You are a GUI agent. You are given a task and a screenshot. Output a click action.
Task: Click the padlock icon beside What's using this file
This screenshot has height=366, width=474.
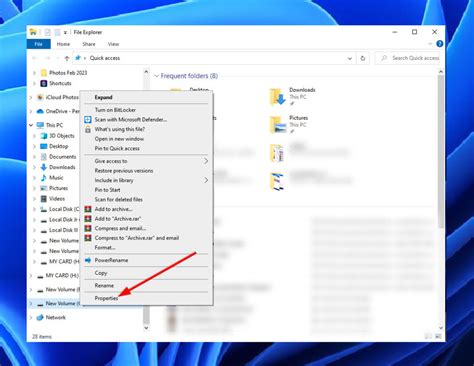click(88, 129)
